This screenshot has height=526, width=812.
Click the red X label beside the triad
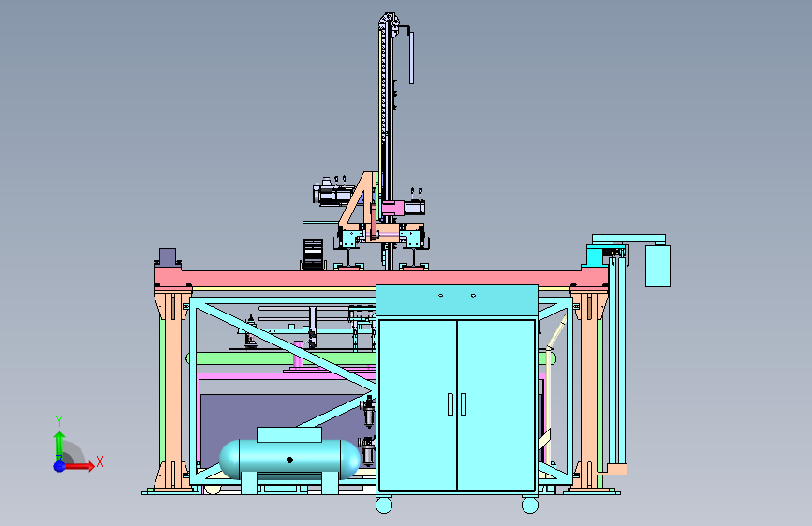point(100,461)
